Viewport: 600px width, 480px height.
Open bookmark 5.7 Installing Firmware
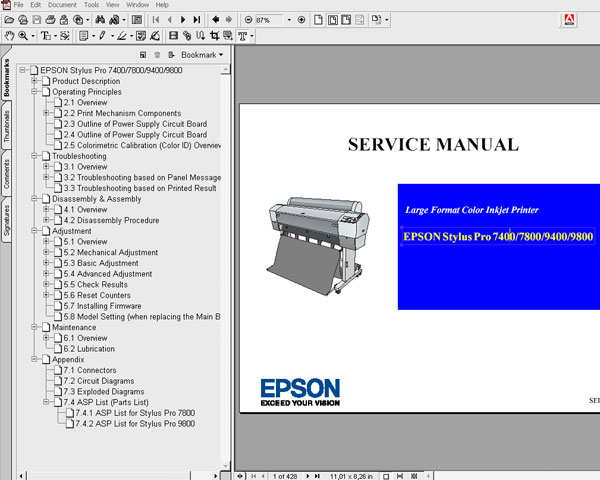point(102,306)
